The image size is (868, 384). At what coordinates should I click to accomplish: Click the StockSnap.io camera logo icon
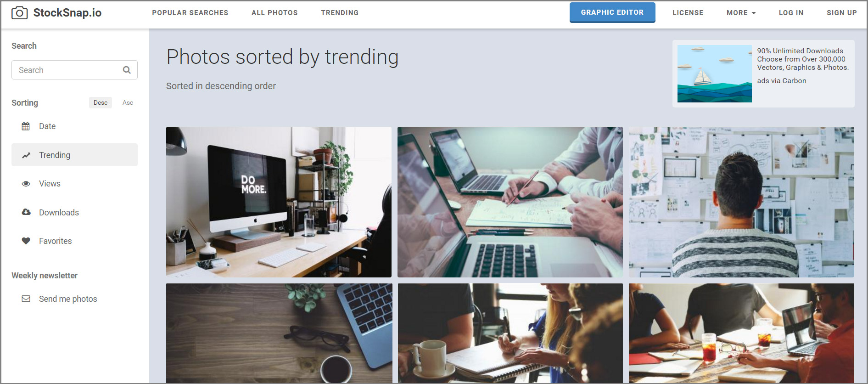tap(19, 13)
